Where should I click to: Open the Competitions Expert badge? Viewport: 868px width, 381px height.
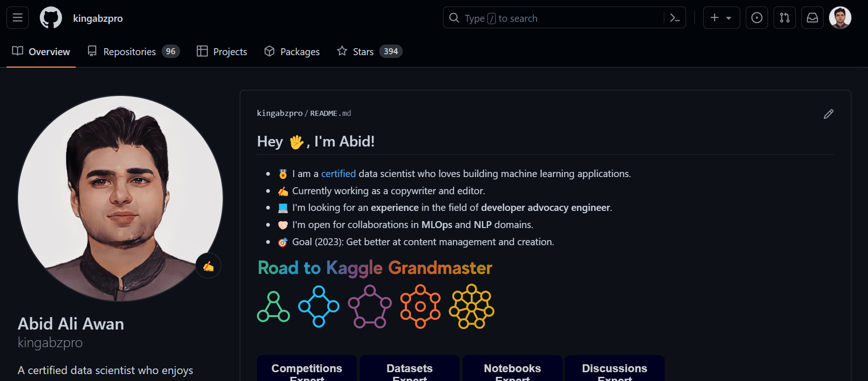(307, 368)
